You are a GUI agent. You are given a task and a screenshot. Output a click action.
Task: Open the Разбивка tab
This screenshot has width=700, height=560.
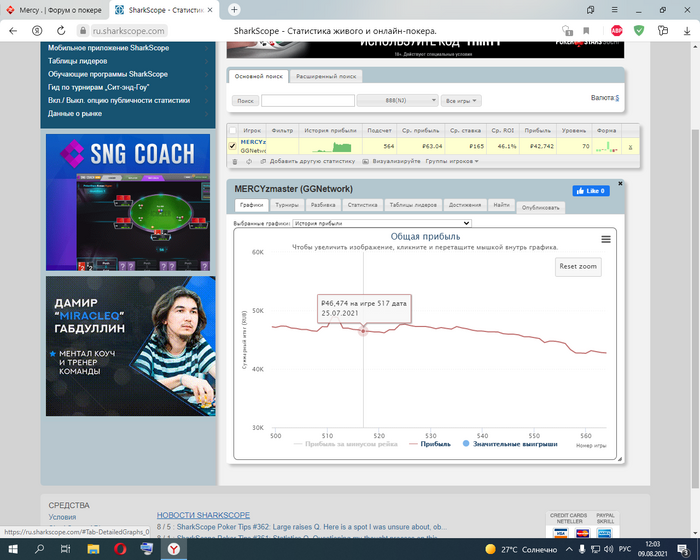pos(323,205)
